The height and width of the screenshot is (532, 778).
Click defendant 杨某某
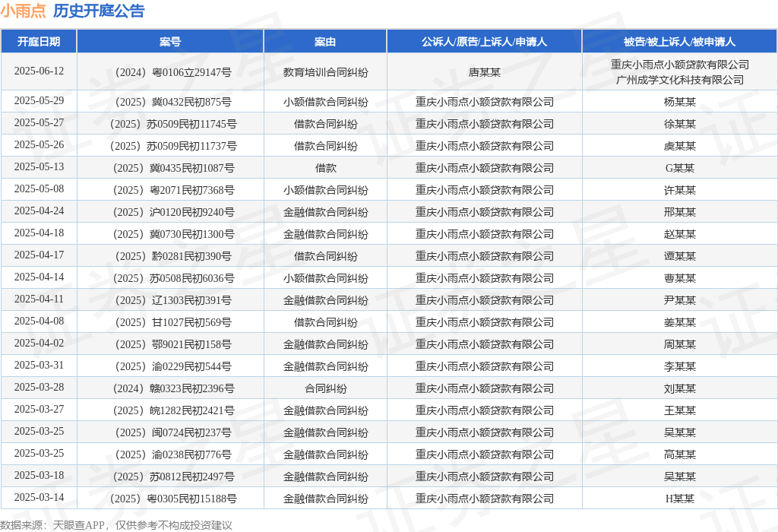click(x=680, y=103)
